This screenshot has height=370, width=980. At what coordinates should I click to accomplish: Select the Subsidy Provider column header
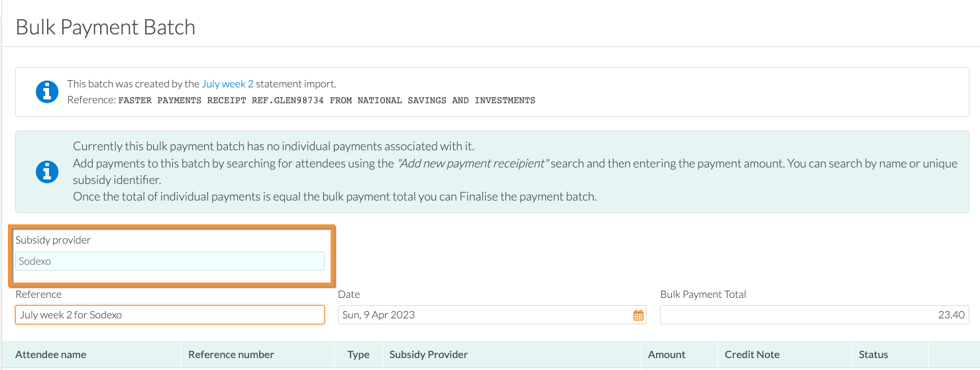click(x=429, y=355)
